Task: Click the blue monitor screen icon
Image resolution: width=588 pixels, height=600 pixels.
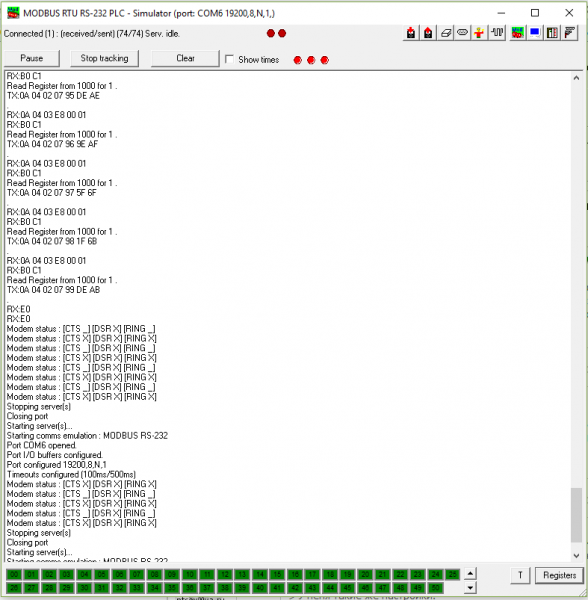Action: (x=535, y=33)
